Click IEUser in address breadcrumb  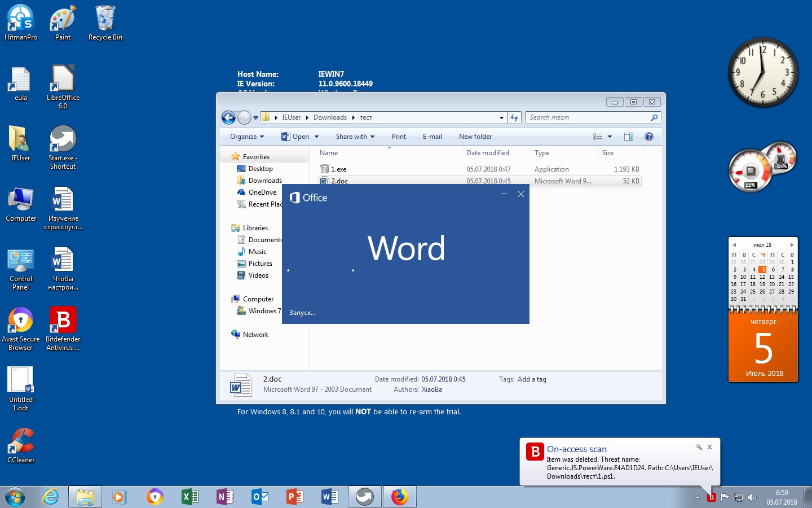[292, 117]
